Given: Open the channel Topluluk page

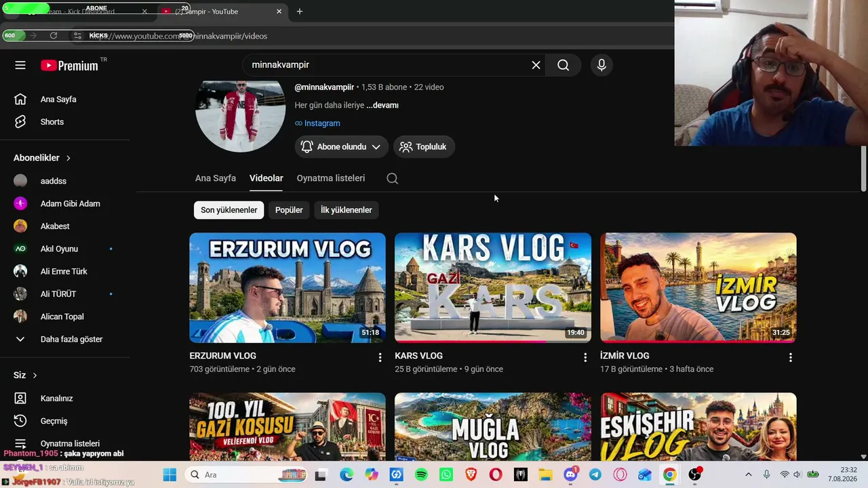Looking at the screenshot, I should [x=424, y=147].
